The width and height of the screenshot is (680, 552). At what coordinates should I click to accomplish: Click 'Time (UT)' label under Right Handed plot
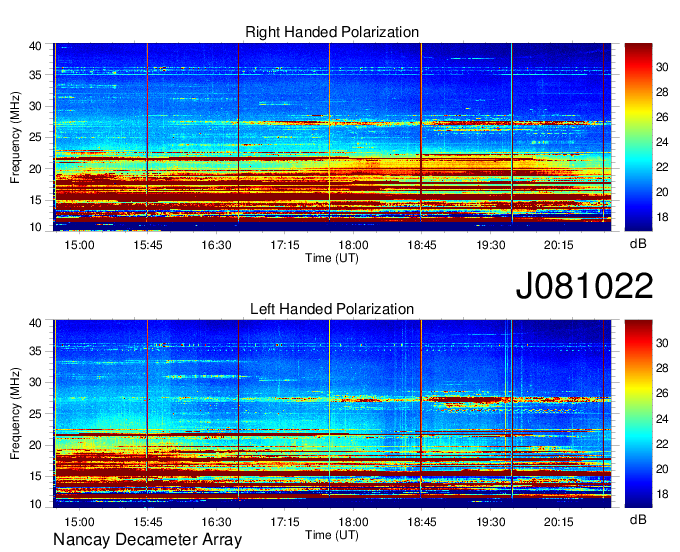click(x=332, y=258)
